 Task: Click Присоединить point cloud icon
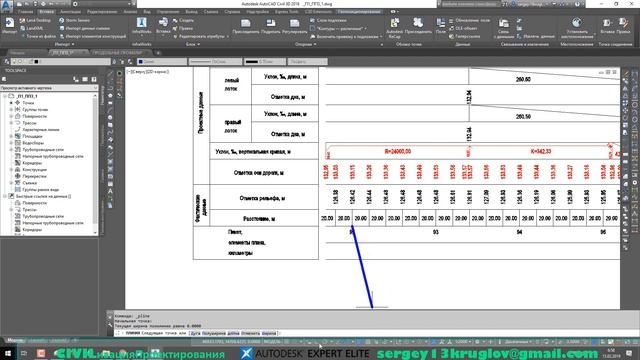click(x=418, y=23)
